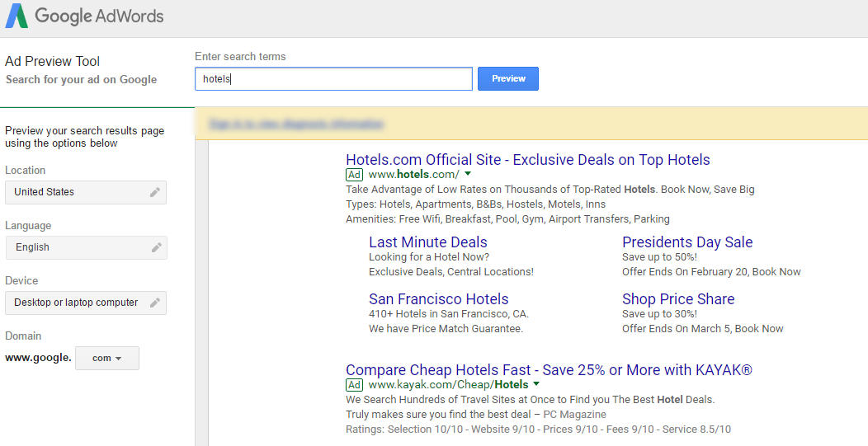868x446 pixels.
Task: Open the Compare Cheap Hotels Fast KAYAK headline
Action: 550,369
